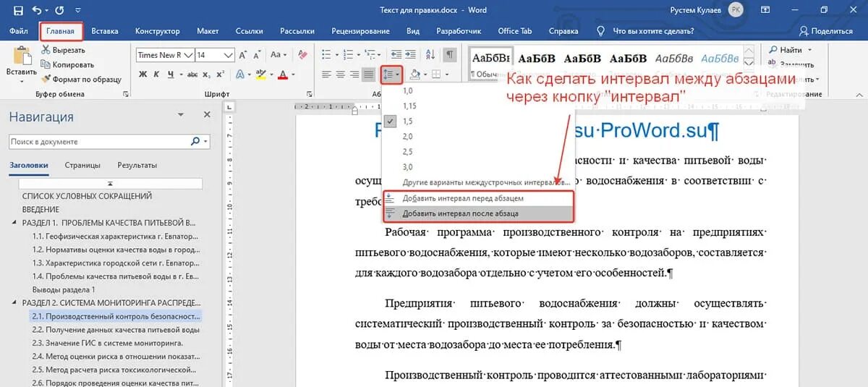The width and height of the screenshot is (868, 387).
Task: Toggle paragraph marks ¶ display
Action: (x=450, y=55)
